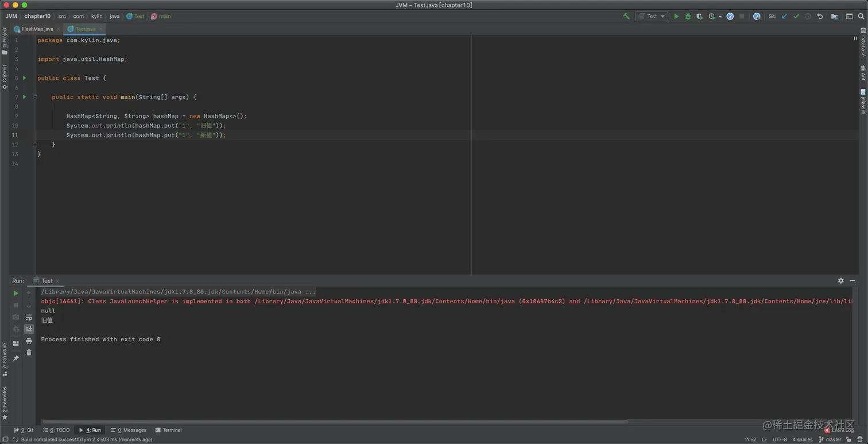
Task: Click chapter10 in the breadcrumb bar
Action: tap(37, 16)
